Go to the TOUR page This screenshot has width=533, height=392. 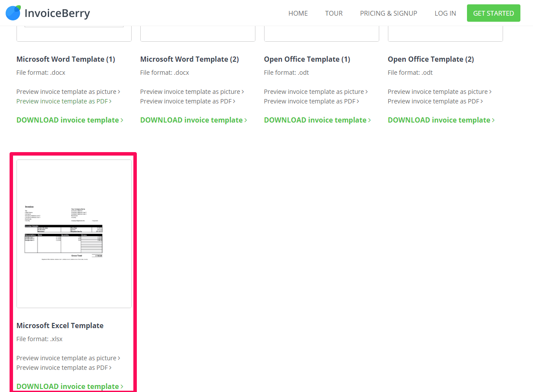(334, 13)
